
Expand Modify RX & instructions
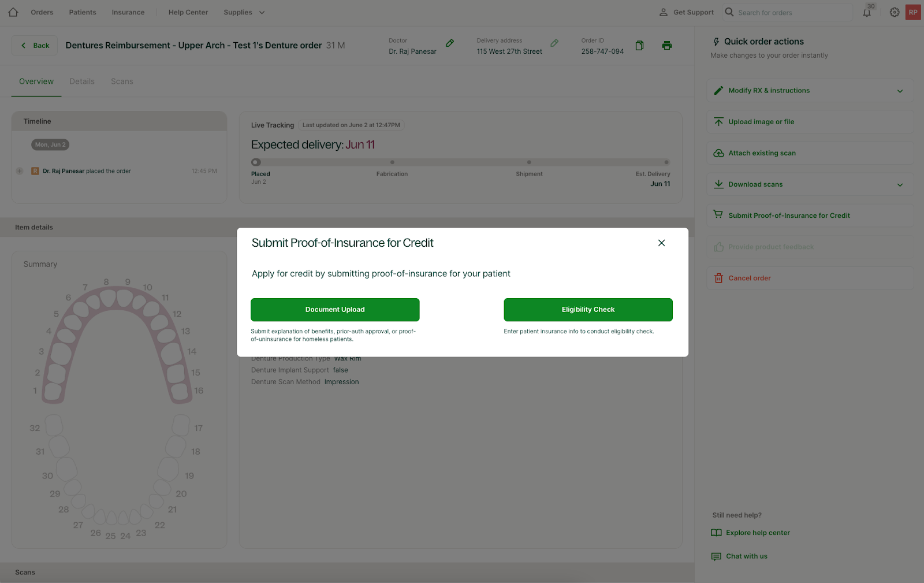810,91
